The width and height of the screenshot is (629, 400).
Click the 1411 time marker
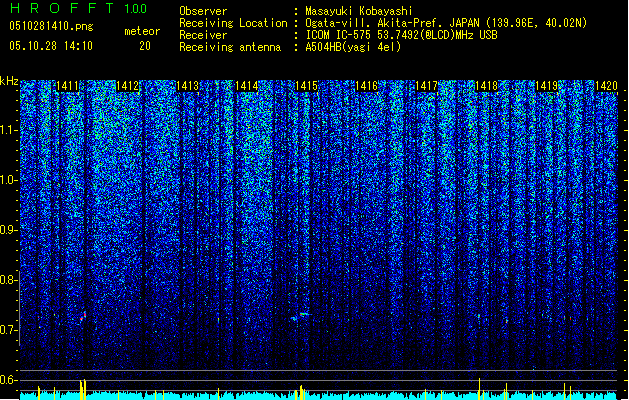pyautogui.click(x=67, y=86)
